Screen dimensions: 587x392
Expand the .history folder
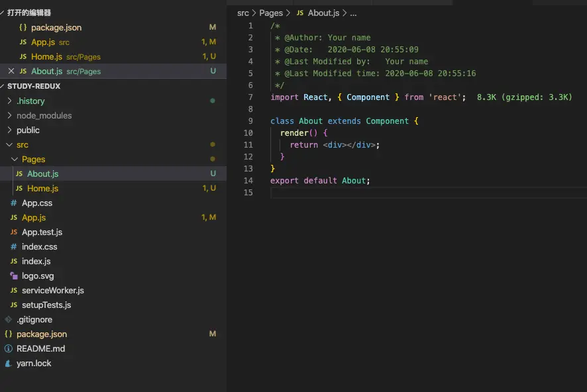point(10,101)
